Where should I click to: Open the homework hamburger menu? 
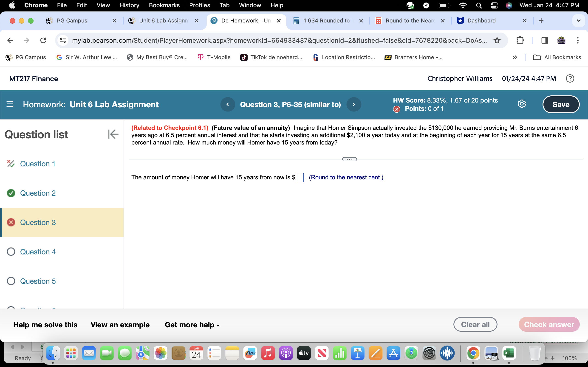10,104
